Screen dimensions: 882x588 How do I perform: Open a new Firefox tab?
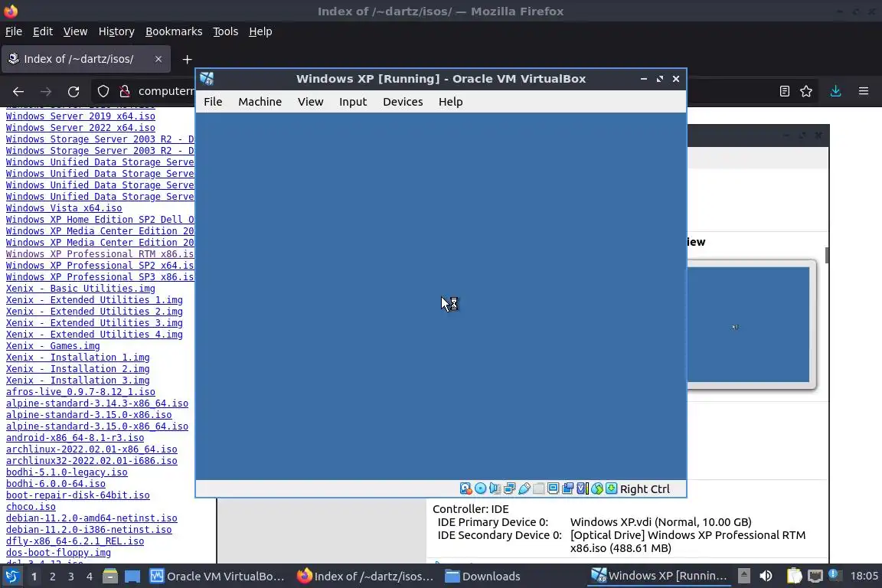click(x=188, y=59)
